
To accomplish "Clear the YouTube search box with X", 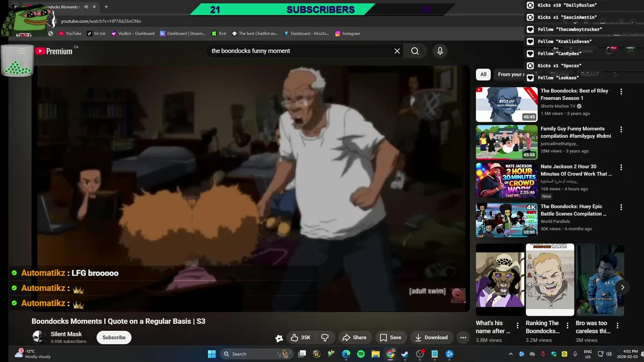I will 397,51.
